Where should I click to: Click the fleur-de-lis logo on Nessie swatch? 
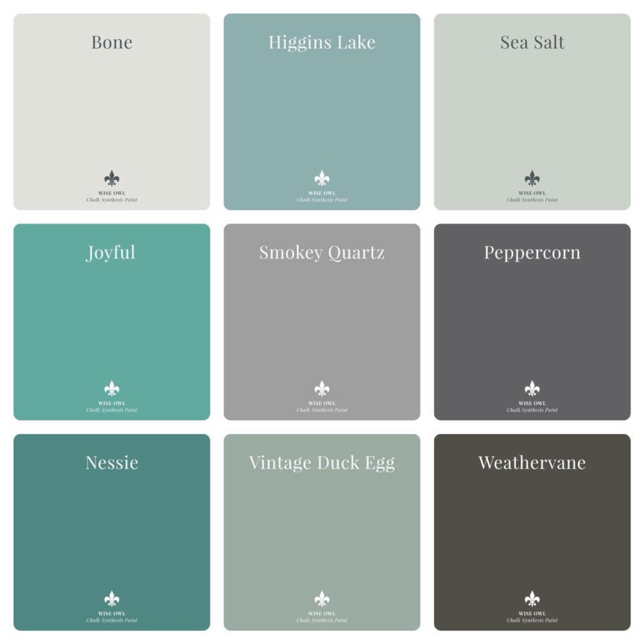112,598
